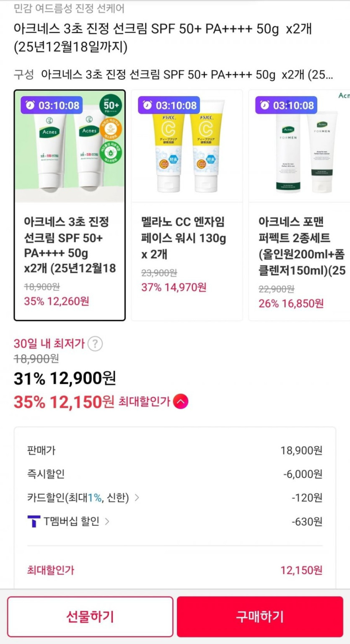
Task: Click the timer badge on Melano CC card
Action: click(169, 106)
